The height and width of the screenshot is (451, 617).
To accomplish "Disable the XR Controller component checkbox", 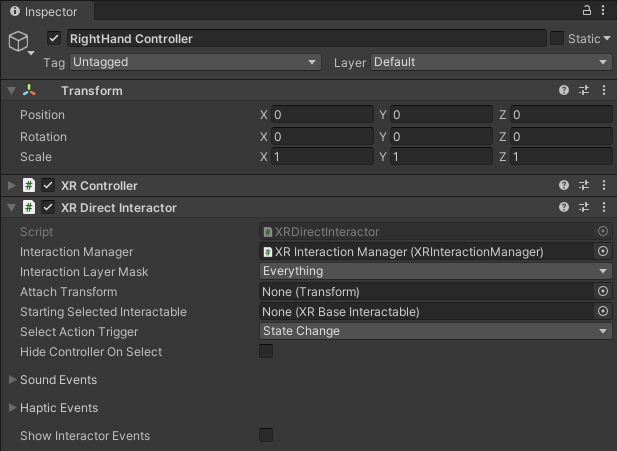I will point(48,185).
